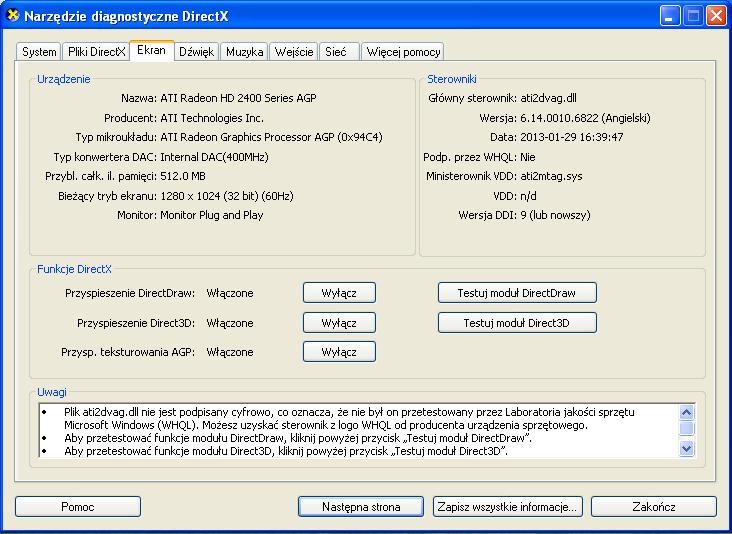The height and width of the screenshot is (534, 732).
Task: Click the chip type ATI Radeon Graphics Processor AGP (0x94C4)
Action: [271, 137]
